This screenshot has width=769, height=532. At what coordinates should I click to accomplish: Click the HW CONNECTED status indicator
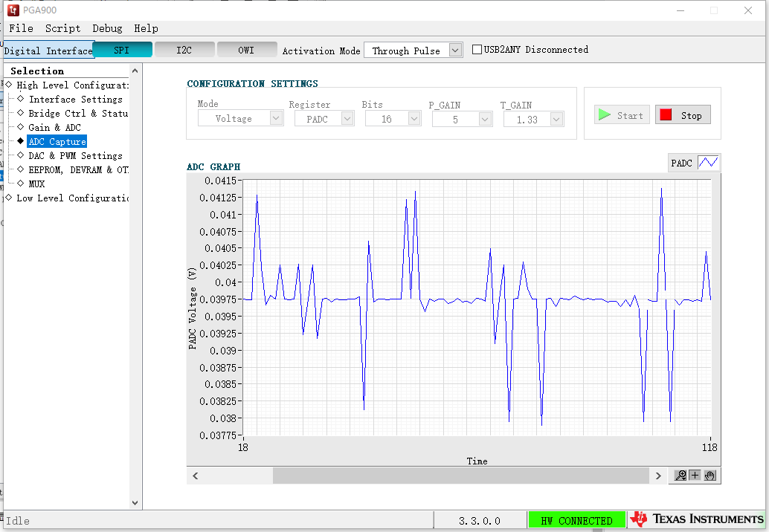tap(577, 520)
